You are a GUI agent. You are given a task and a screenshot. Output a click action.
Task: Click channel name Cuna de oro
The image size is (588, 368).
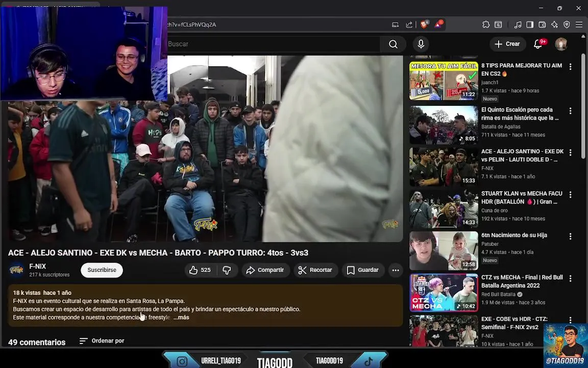click(494, 211)
